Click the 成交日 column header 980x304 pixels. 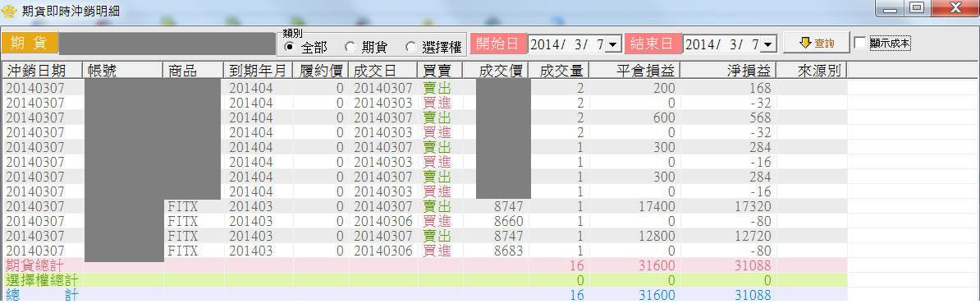pyautogui.click(x=382, y=70)
